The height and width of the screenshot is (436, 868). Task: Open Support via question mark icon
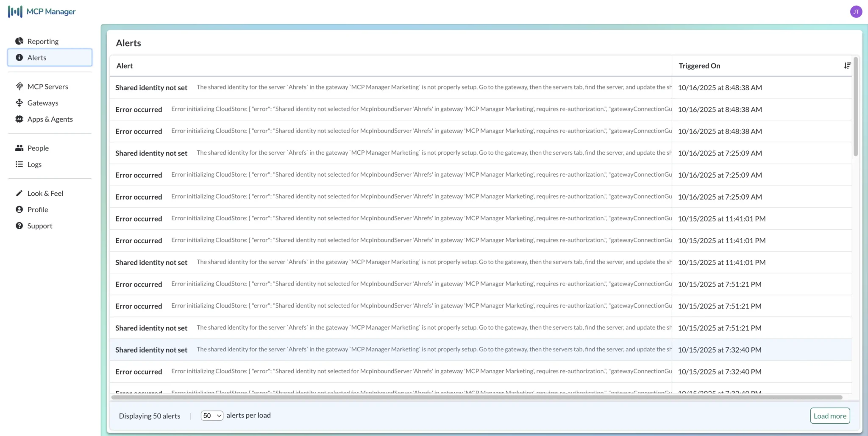tap(19, 226)
